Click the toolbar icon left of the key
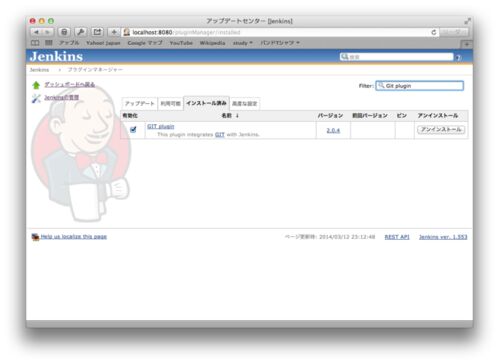Screen dimensions: 500x364 point(64,32)
